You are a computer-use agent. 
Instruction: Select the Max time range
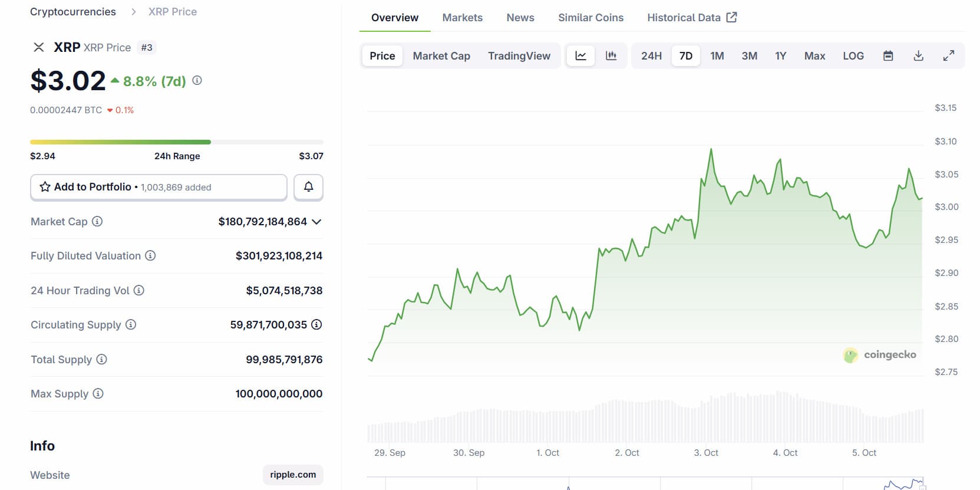click(814, 56)
